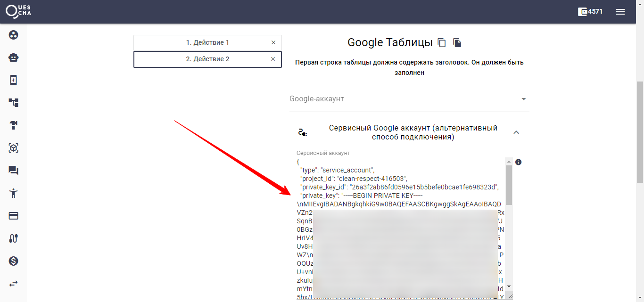
Task: Click the info icon beside service account field
Action: coord(519,162)
